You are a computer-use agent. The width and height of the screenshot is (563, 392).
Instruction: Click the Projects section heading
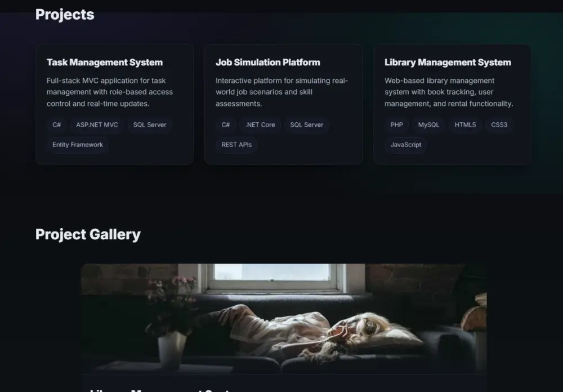pos(65,15)
